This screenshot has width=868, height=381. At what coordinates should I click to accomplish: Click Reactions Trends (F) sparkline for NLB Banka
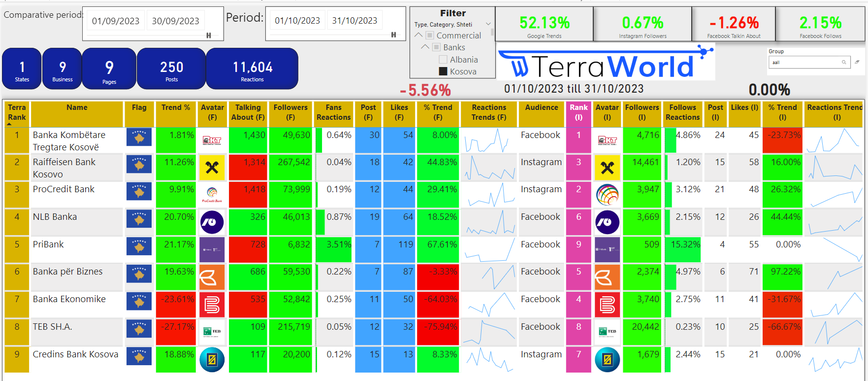489,222
